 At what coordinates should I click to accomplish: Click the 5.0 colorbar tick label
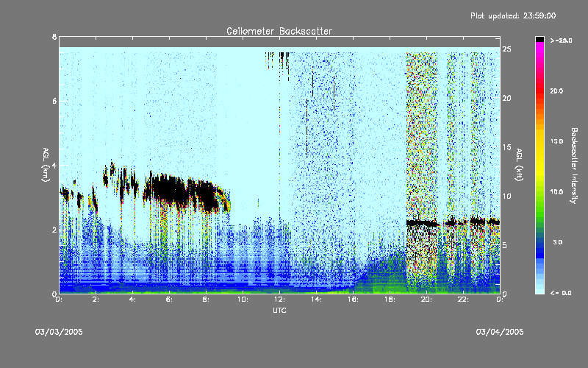[558, 242]
